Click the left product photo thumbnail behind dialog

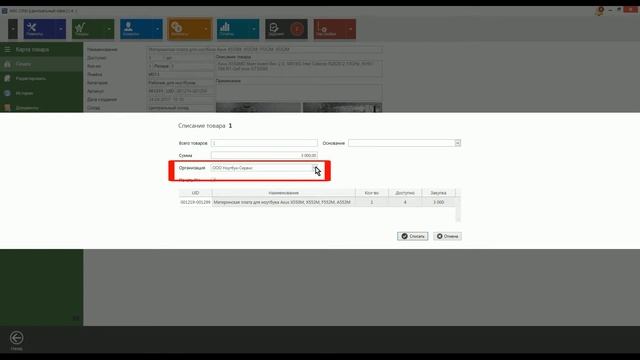click(x=258, y=107)
